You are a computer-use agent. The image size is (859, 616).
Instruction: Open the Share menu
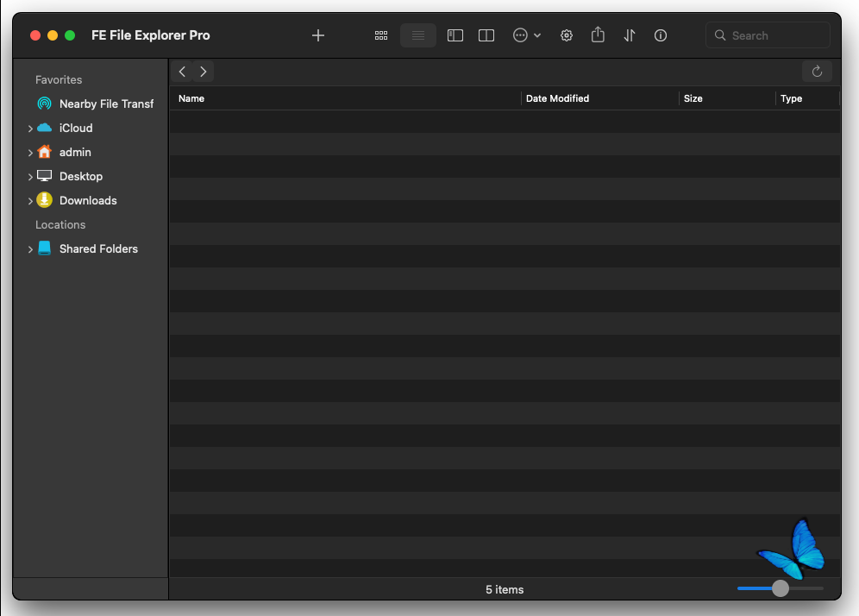coord(598,35)
